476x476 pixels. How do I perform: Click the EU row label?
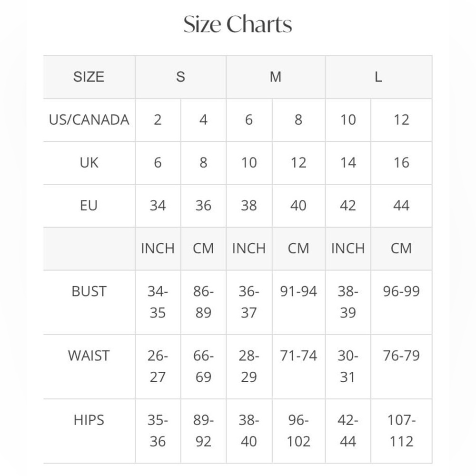pyautogui.click(x=89, y=206)
